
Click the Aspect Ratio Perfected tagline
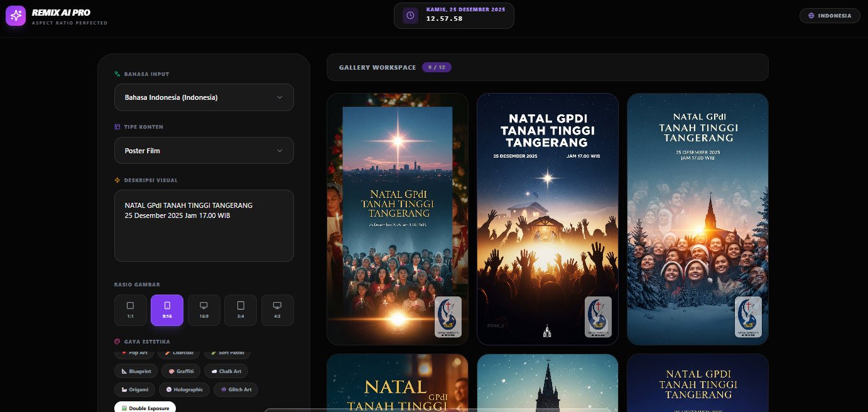(70, 23)
